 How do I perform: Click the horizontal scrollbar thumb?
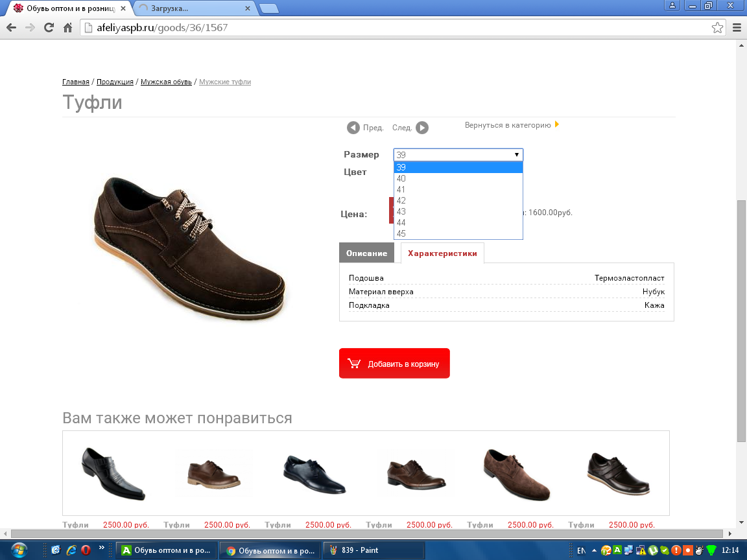tap(367, 534)
